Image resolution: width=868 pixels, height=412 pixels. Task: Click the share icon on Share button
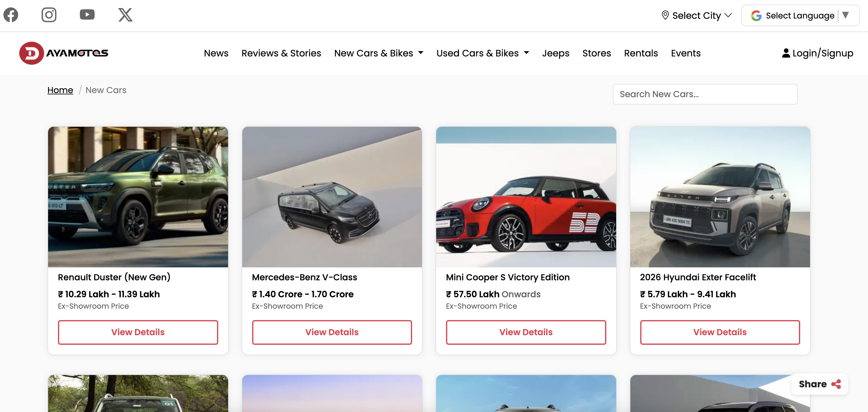coord(836,384)
